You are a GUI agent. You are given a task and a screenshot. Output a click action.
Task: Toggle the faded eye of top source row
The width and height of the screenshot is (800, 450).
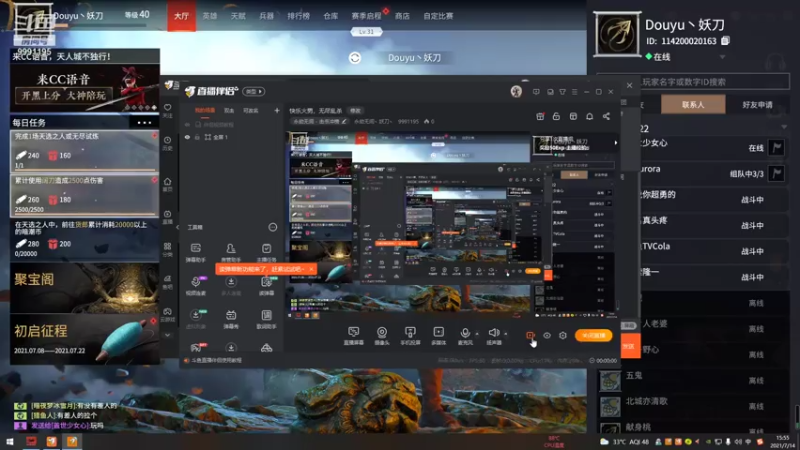(187, 124)
